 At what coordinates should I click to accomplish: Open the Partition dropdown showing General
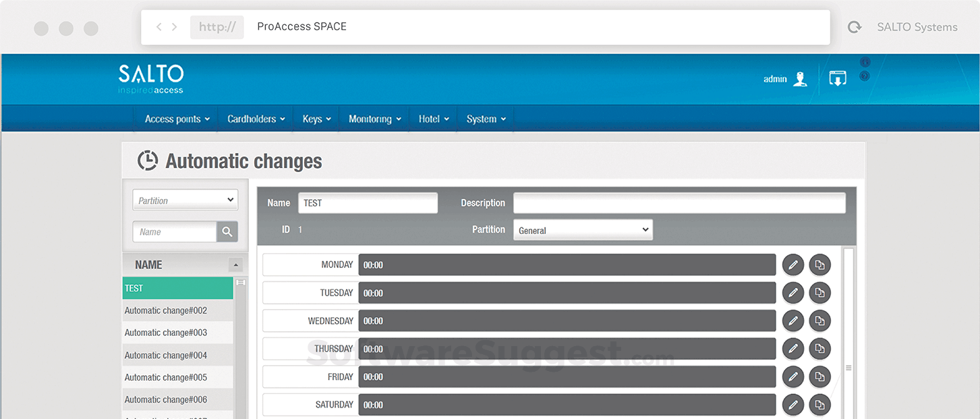tap(583, 229)
